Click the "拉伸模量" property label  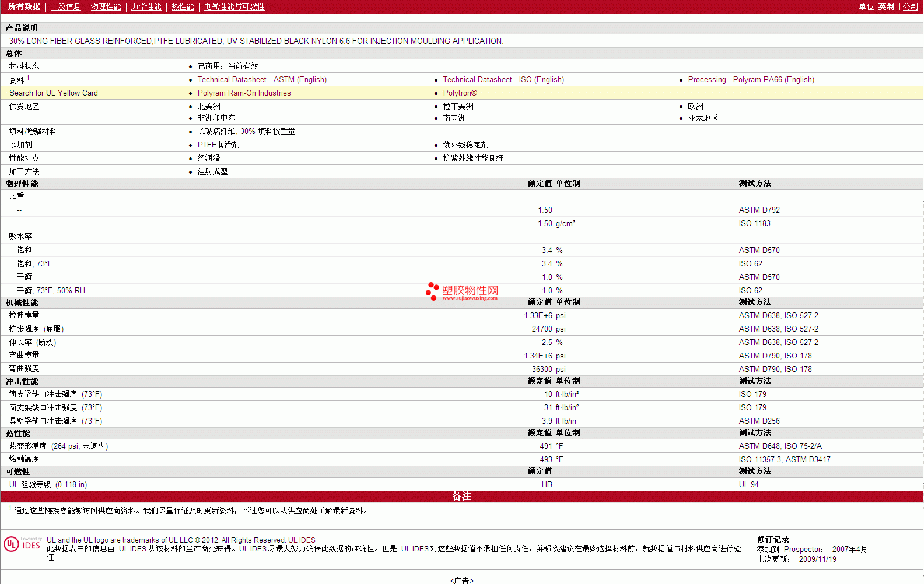coord(24,315)
